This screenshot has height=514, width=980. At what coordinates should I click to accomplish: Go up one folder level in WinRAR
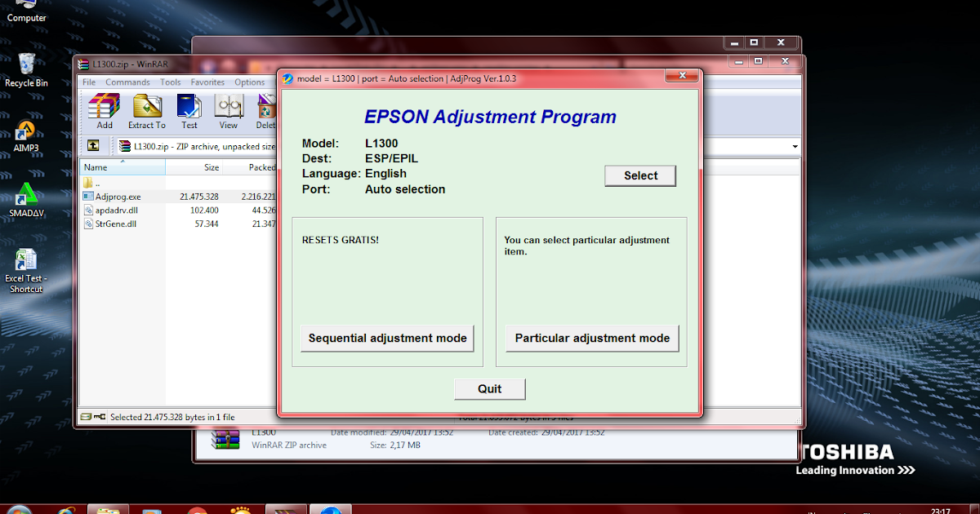[x=93, y=145]
